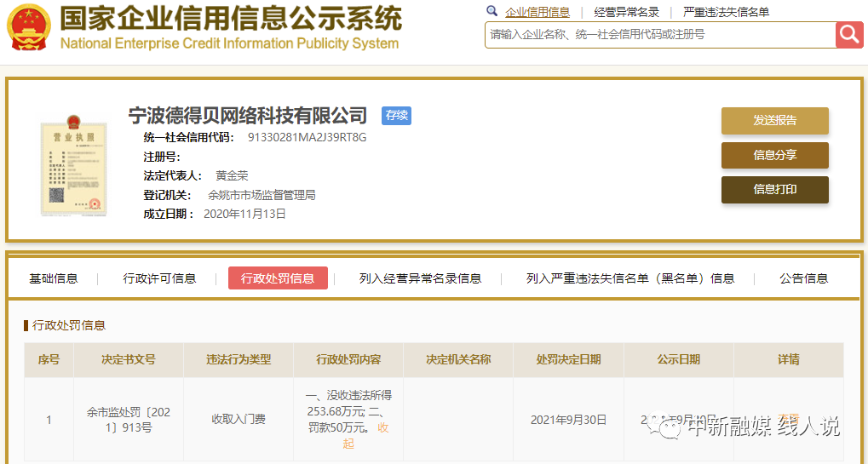Open the business license thumbnail image
Image resolution: width=868 pixels, height=464 pixels.
[73, 165]
